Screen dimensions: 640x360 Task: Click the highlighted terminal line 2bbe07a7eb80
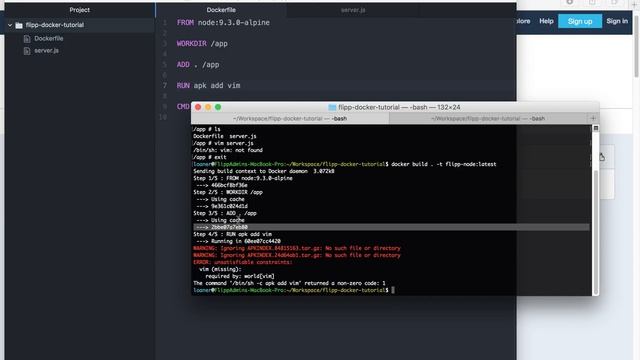pos(391,227)
